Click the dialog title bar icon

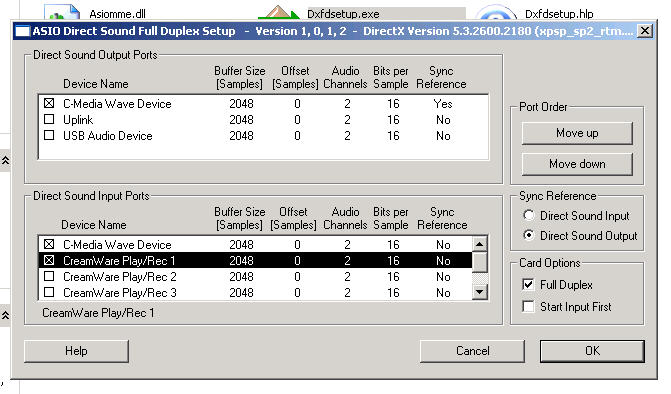click(x=22, y=31)
